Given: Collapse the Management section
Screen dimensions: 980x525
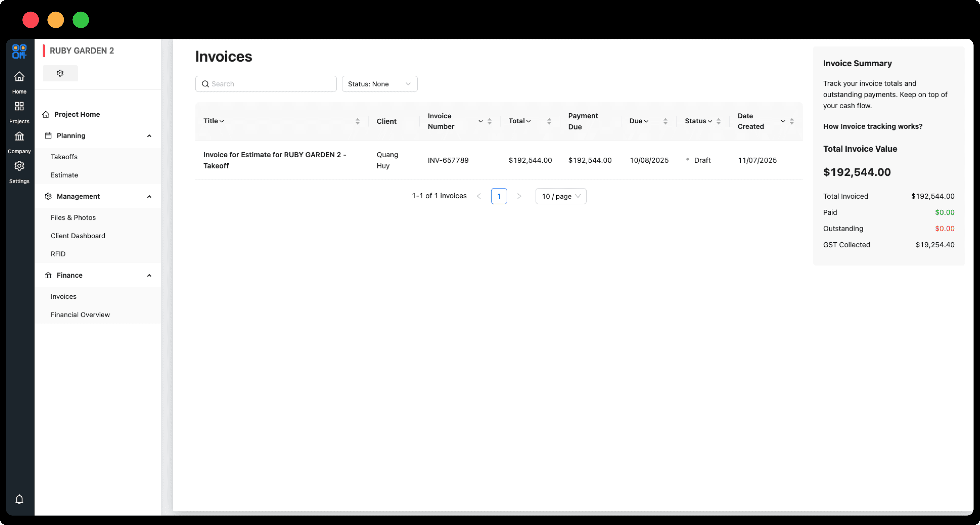Looking at the screenshot, I should [x=149, y=196].
